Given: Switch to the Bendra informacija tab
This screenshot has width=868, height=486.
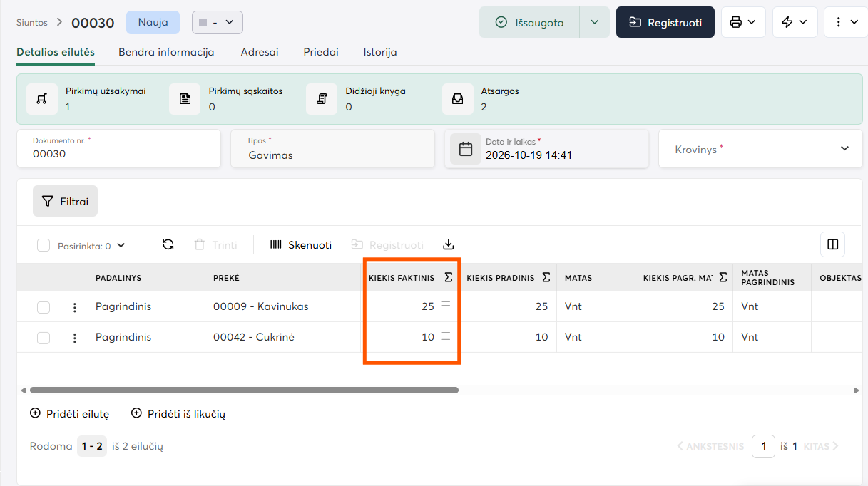Looking at the screenshot, I should tap(166, 52).
